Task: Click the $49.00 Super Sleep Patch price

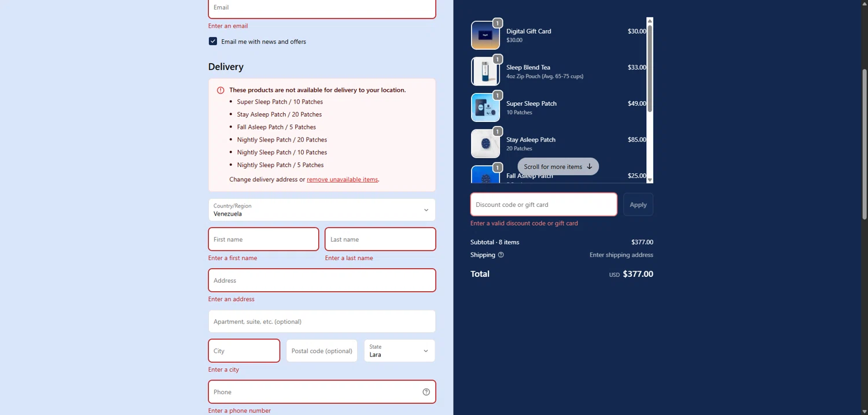Action: (637, 103)
